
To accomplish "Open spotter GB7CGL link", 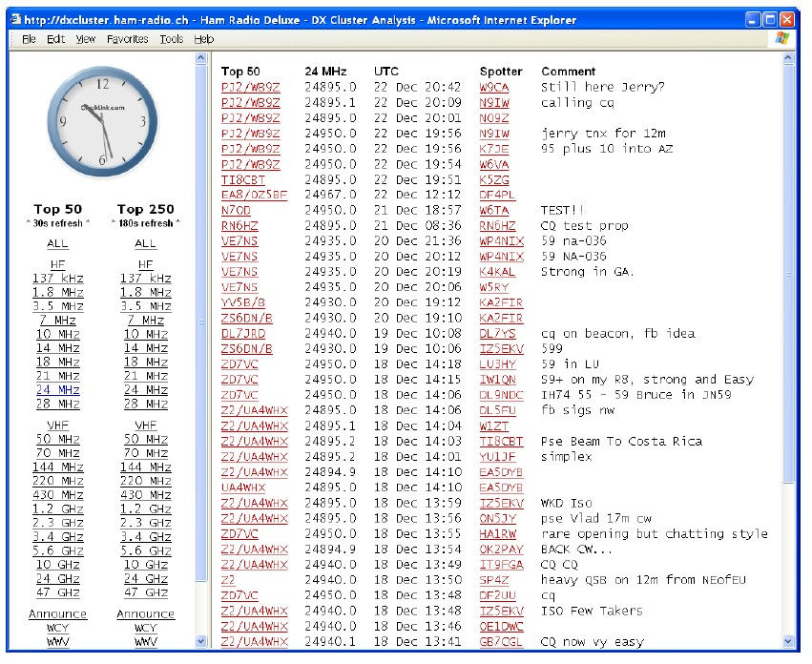I will point(501,642).
